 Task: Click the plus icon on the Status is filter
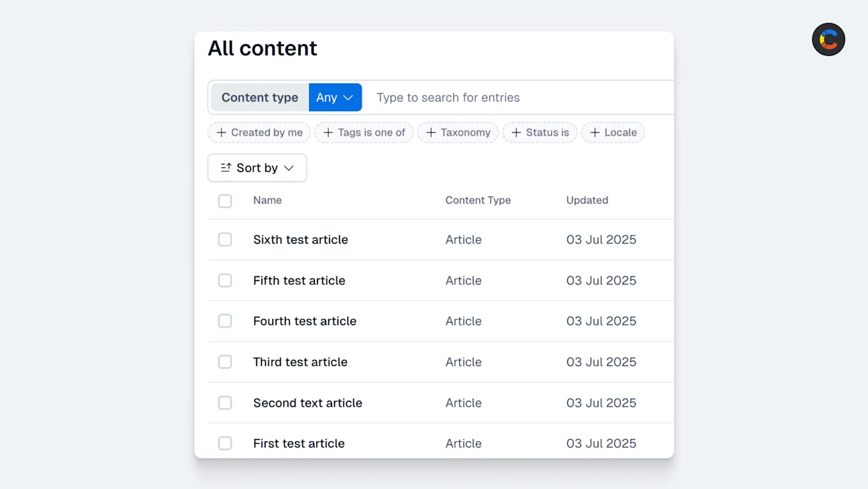click(x=517, y=132)
